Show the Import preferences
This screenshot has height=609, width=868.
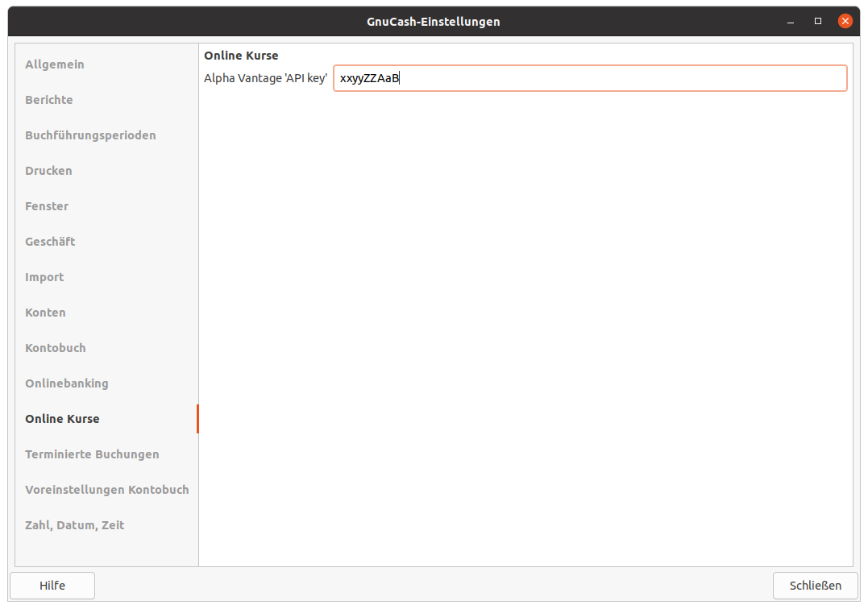pos(44,277)
